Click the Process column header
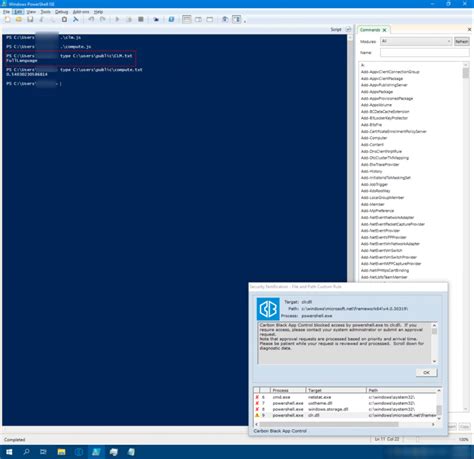 pyautogui.click(x=288, y=390)
